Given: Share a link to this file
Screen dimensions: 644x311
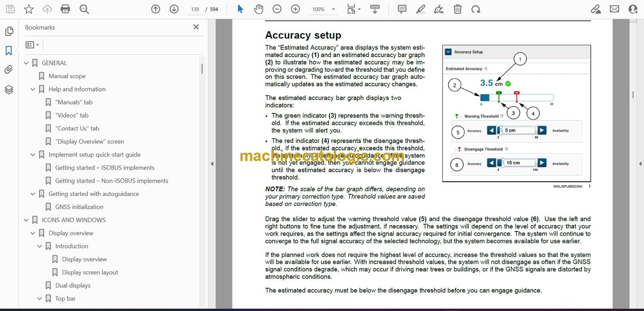Looking at the screenshot, I should [595, 9].
